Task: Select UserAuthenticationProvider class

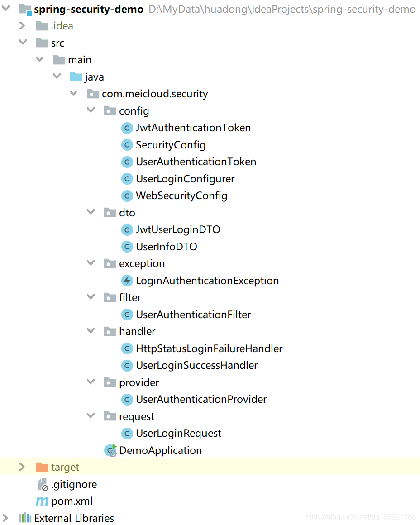Action: click(201, 399)
